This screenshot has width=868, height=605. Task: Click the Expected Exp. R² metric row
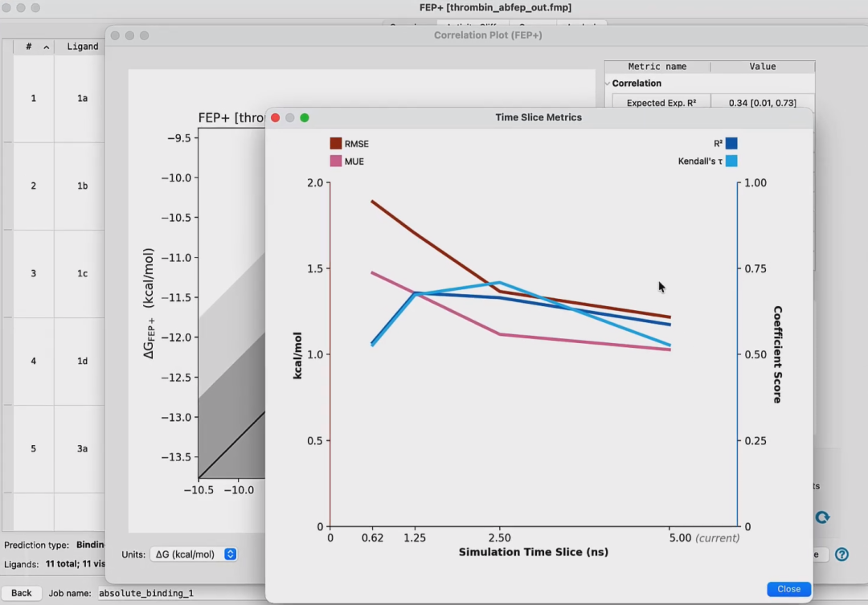point(712,103)
